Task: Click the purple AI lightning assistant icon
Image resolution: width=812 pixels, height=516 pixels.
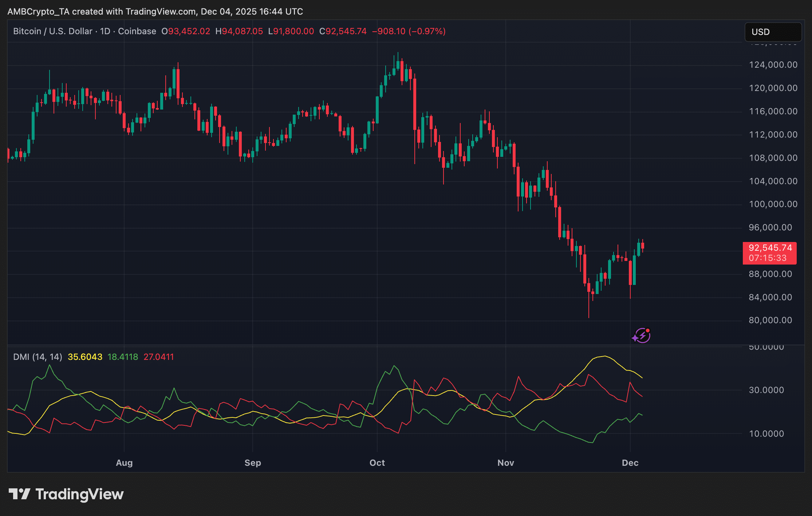Action: coord(641,335)
